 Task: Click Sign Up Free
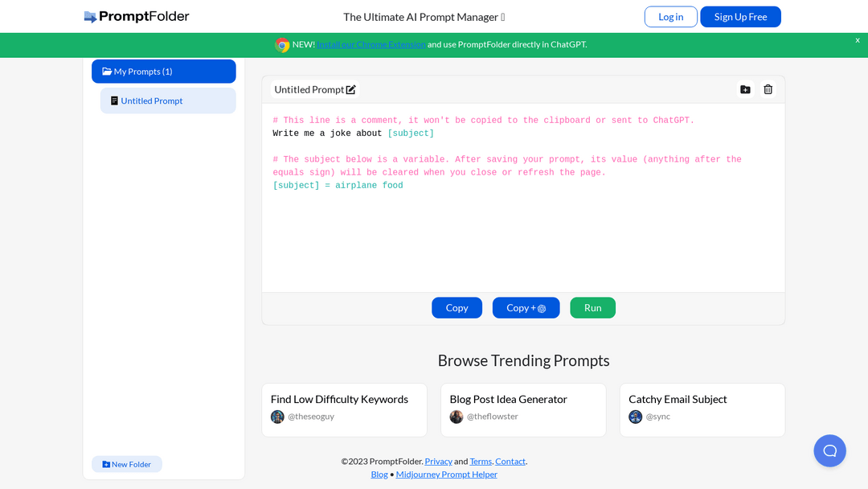[x=740, y=17]
